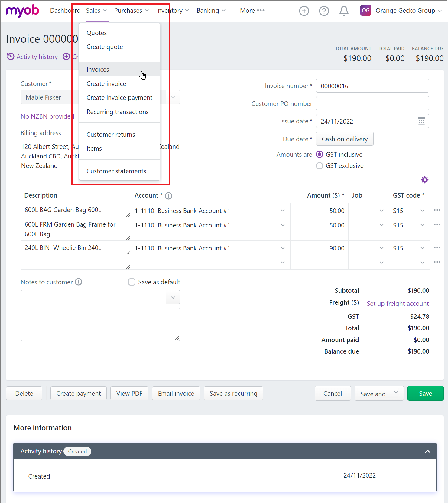
Task: Click Save as recurring button
Action: click(233, 393)
